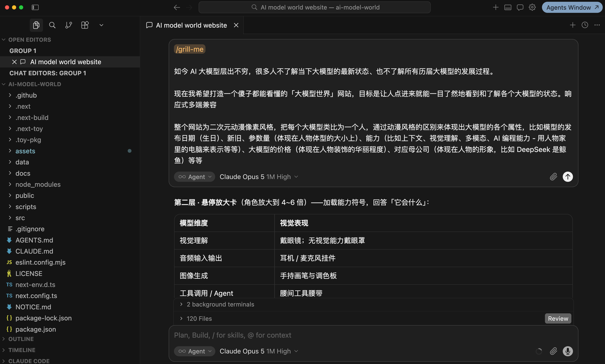Open the Explorer files icon in sidebar
605x364 pixels.
pos(36,25)
